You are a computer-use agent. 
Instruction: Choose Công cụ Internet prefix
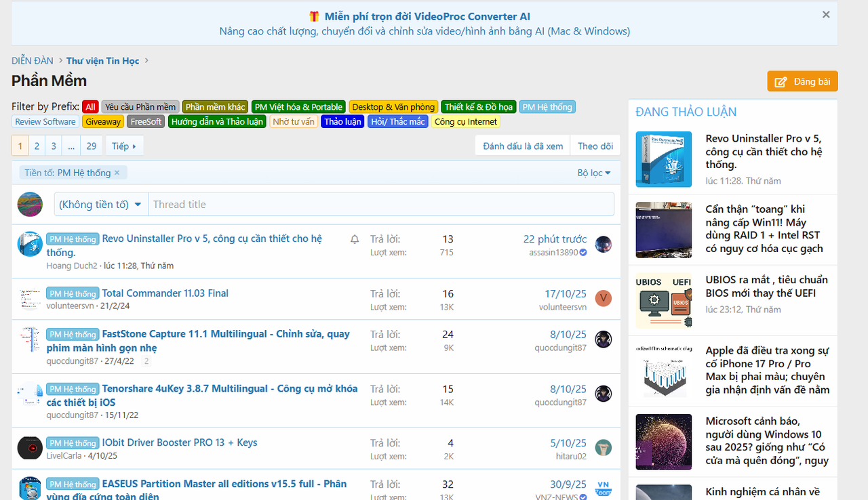click(466, 122)
